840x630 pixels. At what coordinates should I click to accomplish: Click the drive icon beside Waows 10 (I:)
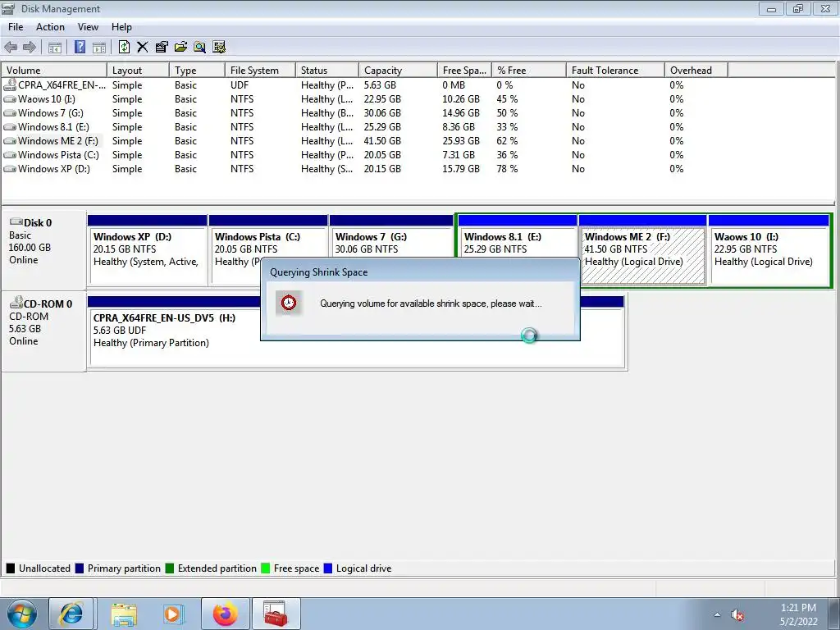[10, 99]
